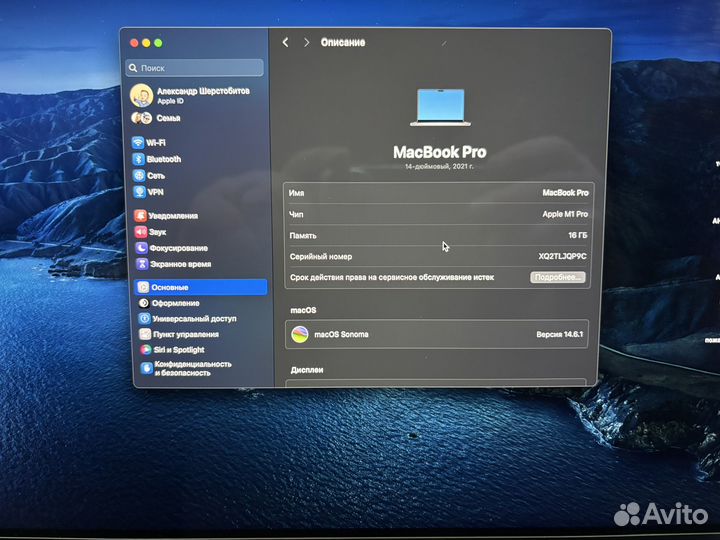The width and height of the screenshot is (720, 540).
Task: Click the Подробнее… service coverage button
Action: tap(558, 277)
